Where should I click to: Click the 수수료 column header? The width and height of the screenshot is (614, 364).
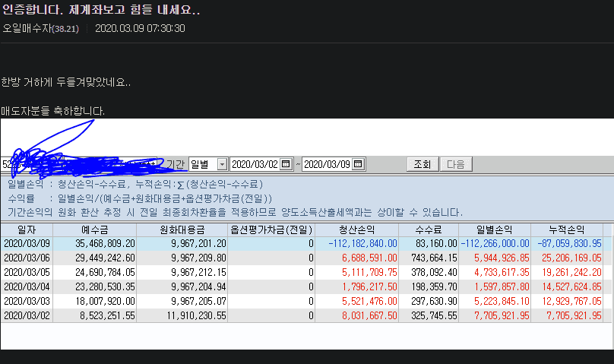(429, 229)
